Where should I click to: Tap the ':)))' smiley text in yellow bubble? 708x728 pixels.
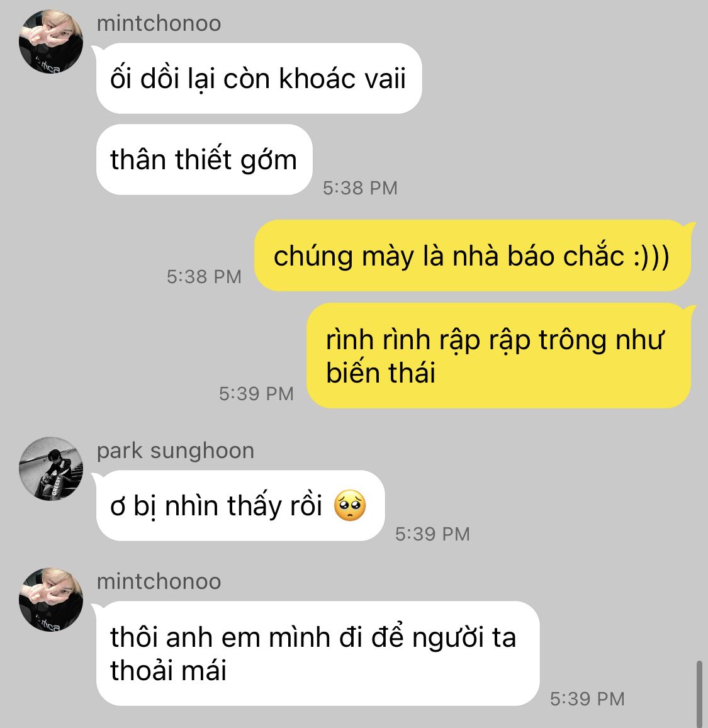pyautogui.click(x=651, y=256)
